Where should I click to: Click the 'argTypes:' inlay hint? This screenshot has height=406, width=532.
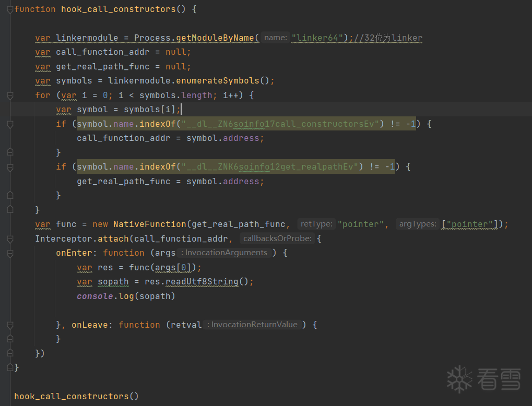(418, 224)
